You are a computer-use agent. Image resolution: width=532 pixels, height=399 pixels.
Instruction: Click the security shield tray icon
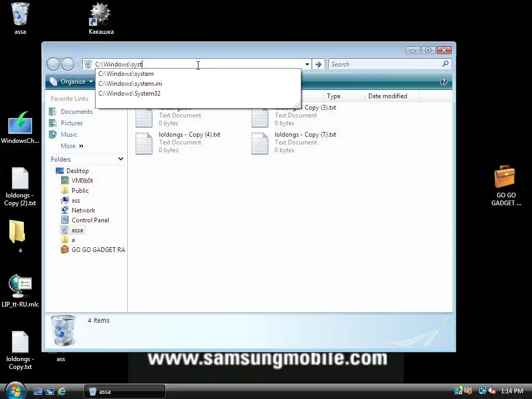[x=468, y=391]
